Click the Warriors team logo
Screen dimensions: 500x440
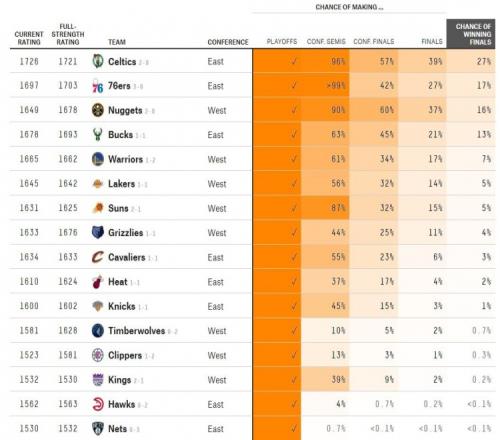98,159
